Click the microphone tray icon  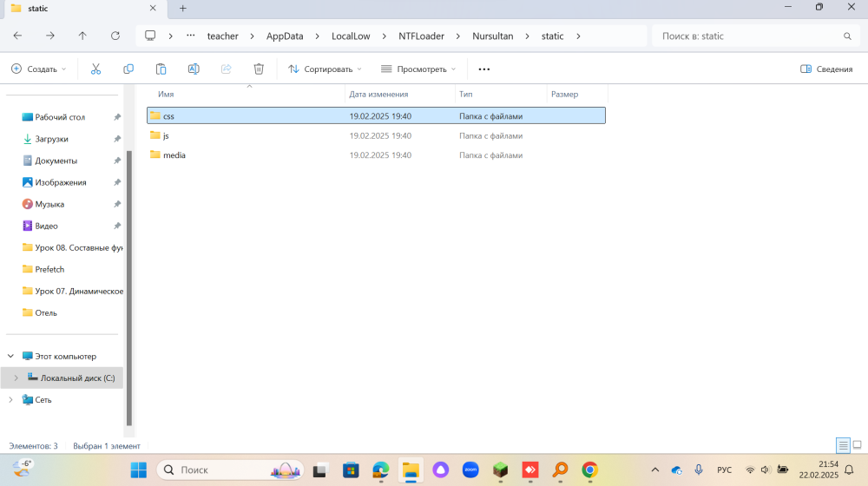coord(699,470)
